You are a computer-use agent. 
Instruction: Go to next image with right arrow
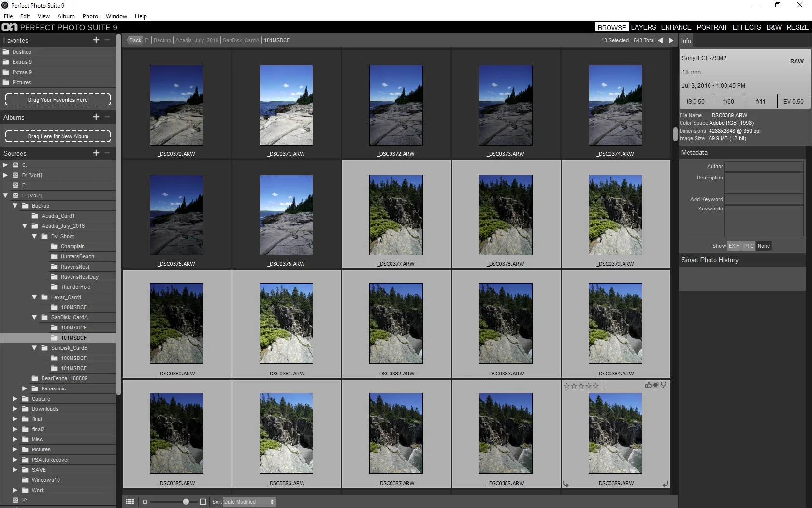[x=671, y=40]
